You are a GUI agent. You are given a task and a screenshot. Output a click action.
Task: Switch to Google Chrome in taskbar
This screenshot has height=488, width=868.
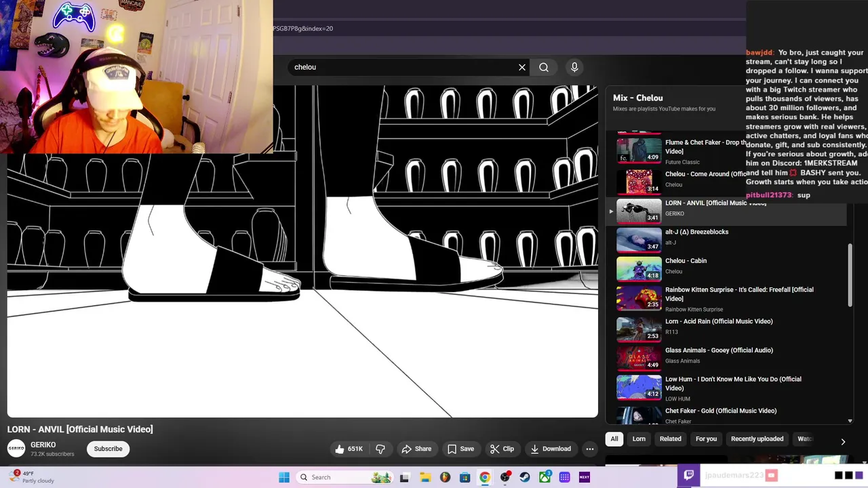click(x=485, y=477)
